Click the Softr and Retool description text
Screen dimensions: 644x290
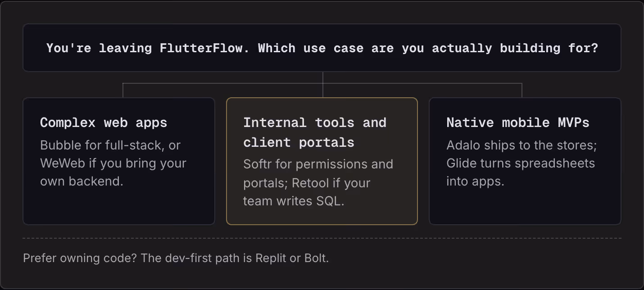[x=318, y=182]
